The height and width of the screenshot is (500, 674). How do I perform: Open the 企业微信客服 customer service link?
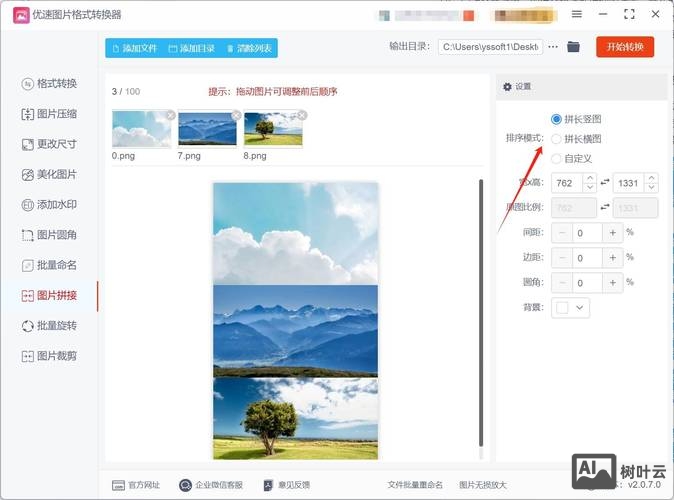point(211,485)
